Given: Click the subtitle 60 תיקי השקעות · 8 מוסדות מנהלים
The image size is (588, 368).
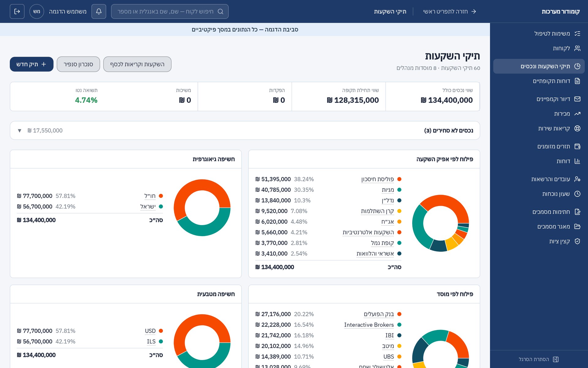Looking at the screenshot, I should pyautogui.click(x=438, y=68).
